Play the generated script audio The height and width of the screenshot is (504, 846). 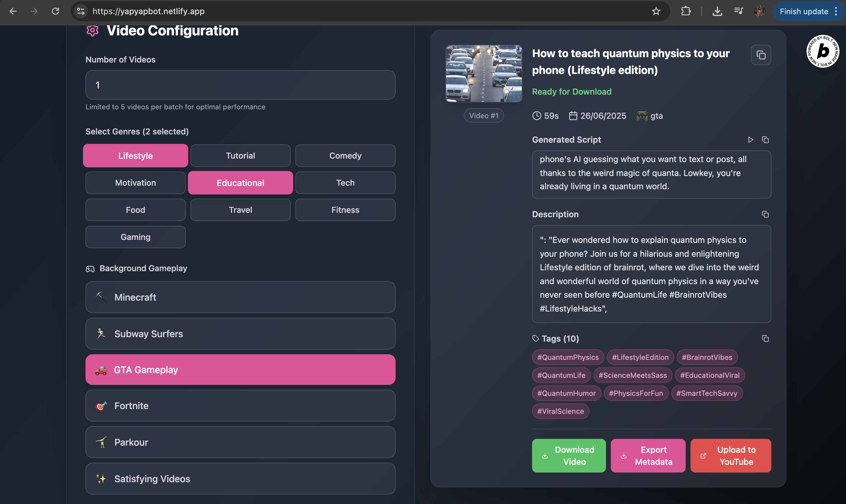[x=750, y=140]
